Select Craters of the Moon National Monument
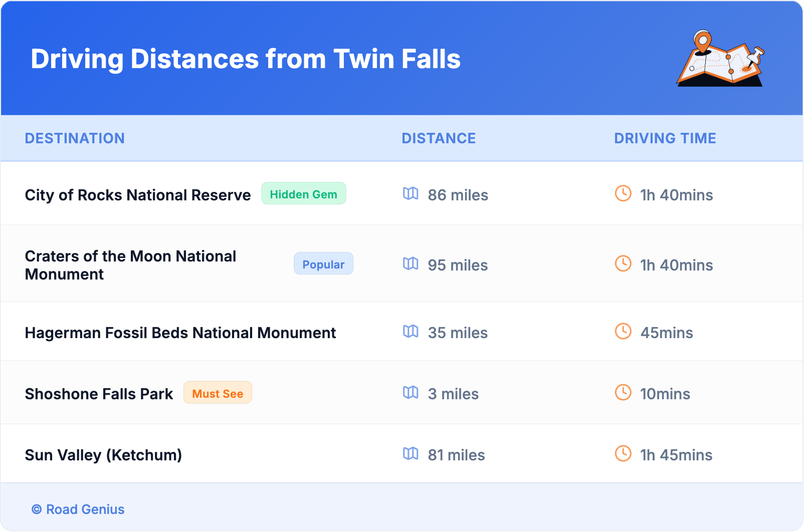This screenshot has height=532, width=804. click(130, 265)
